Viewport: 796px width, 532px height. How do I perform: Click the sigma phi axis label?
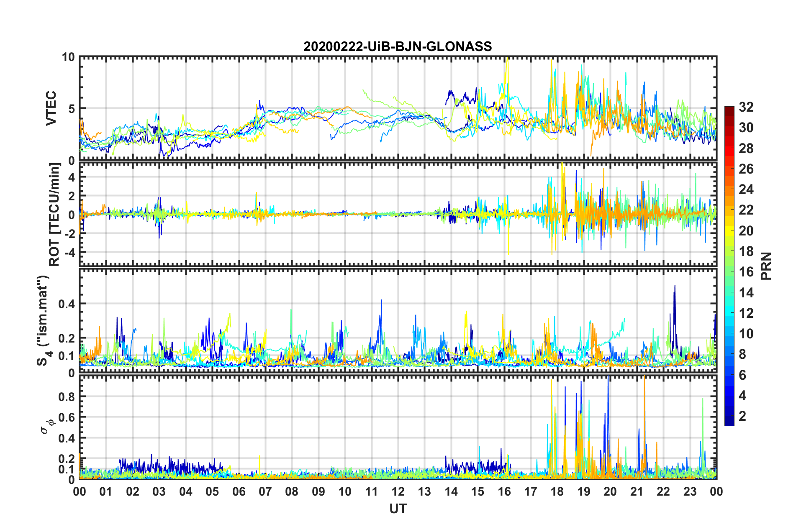pos(48,424)
